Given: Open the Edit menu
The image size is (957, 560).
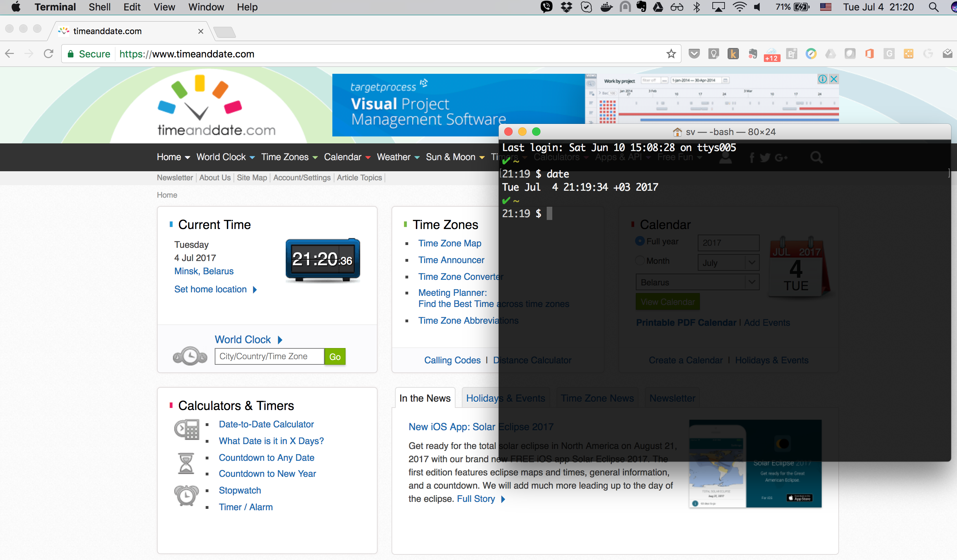Looking at the screenshot, I should tap(132, 7).
